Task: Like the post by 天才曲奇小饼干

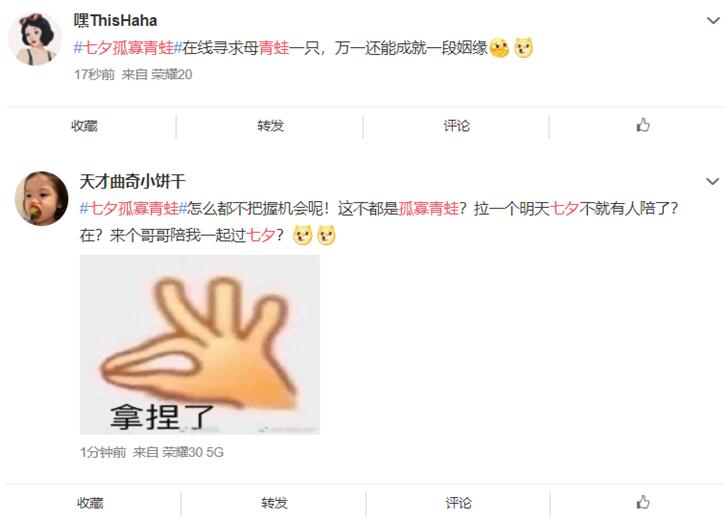Action: coord(643,502)
